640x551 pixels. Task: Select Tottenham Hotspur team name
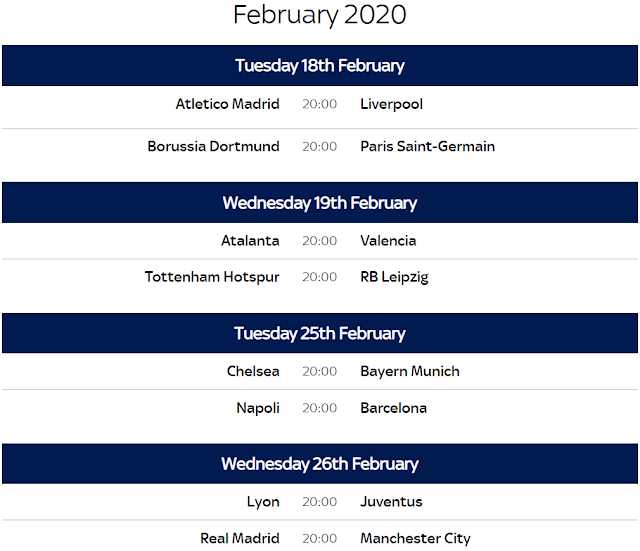(x=212, y=277)
